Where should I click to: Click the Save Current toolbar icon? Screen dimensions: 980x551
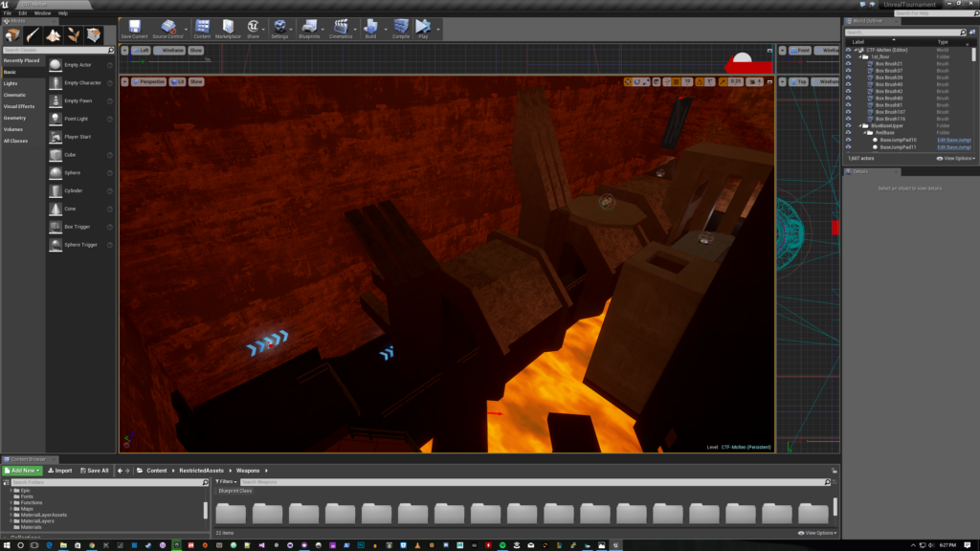[x=134, y=29]
